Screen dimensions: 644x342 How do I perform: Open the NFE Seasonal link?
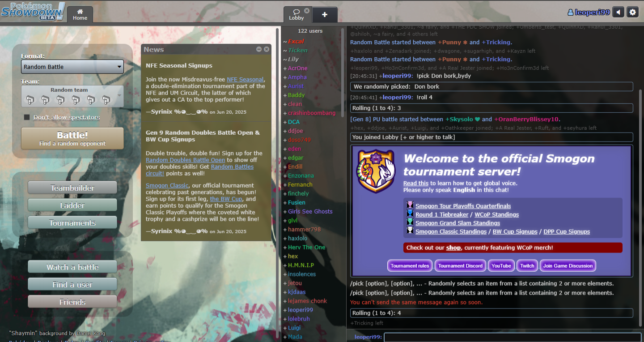click(245, 79)
